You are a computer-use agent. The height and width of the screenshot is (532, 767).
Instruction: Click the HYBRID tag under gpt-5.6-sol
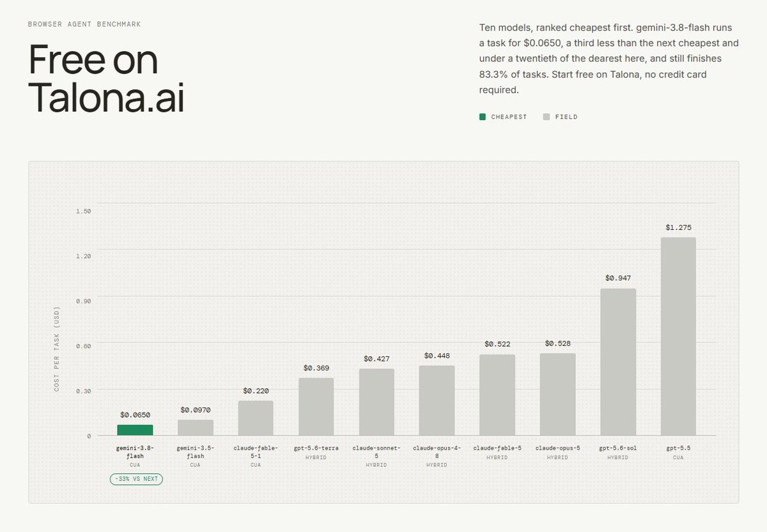(618, 457)
